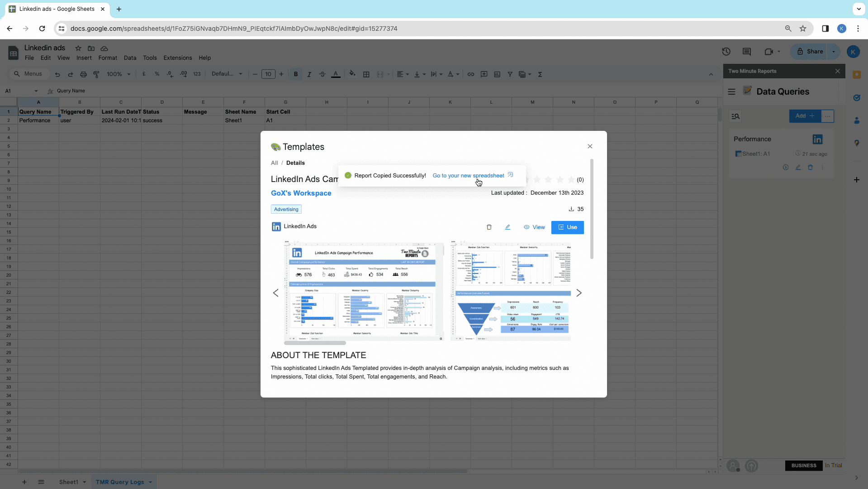
Task: Toggle italic formatting
Action: click(309, 74)
